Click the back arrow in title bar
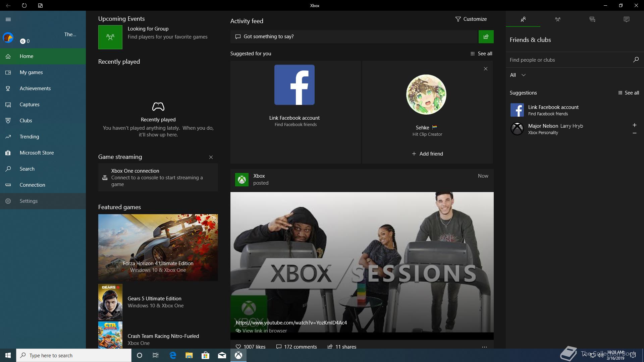Viewport: 644px width, 362px height. tap(8, 5)
